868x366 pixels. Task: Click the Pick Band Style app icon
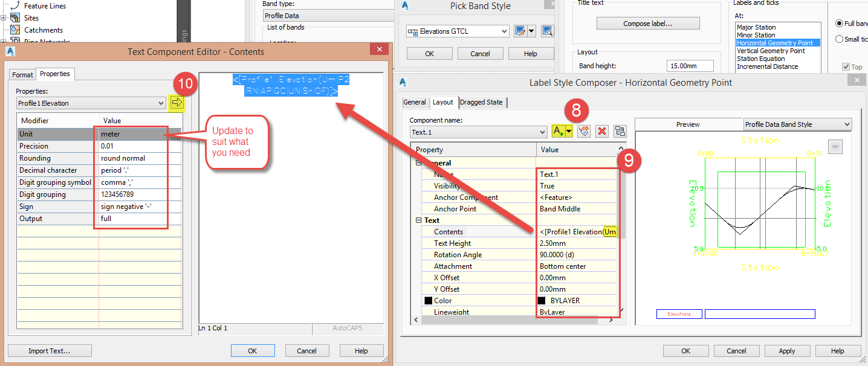pyautogui.click(x=406, y=5)
